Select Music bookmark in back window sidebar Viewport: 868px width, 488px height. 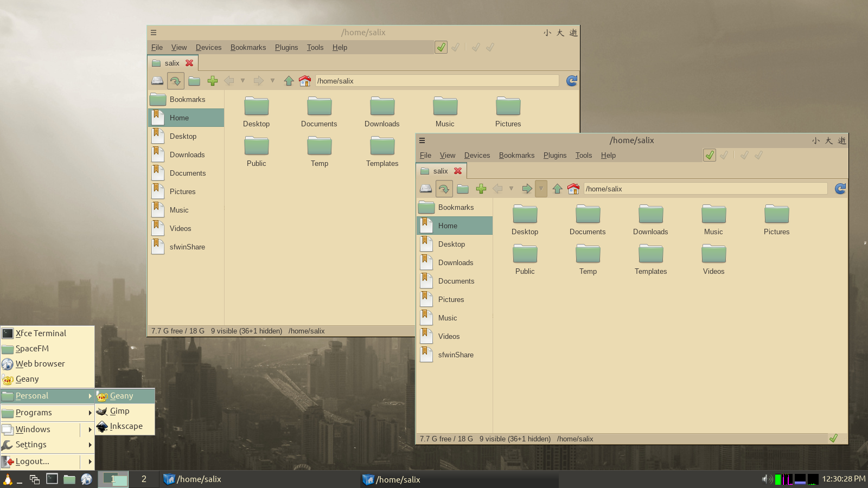(186, 210)
